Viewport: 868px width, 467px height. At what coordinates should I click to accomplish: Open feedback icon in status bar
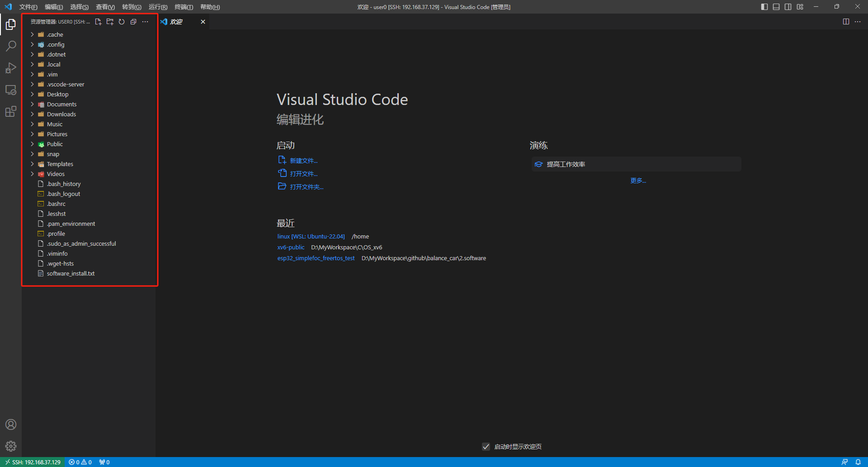coord(844,462)
